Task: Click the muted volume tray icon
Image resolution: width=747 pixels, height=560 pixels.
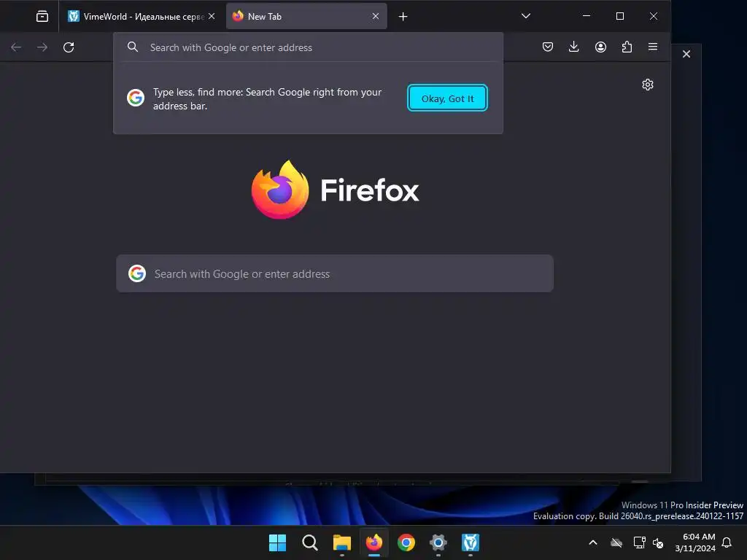Action: coord(658,542)
